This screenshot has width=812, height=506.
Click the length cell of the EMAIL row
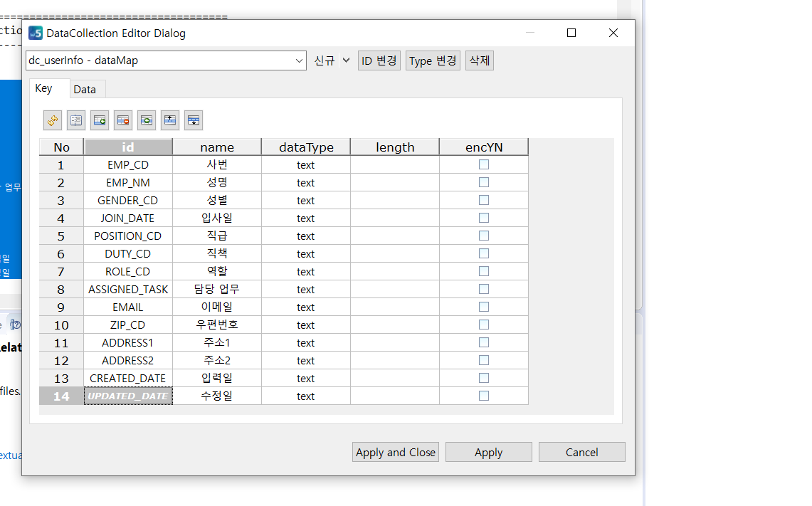point(395,307)
